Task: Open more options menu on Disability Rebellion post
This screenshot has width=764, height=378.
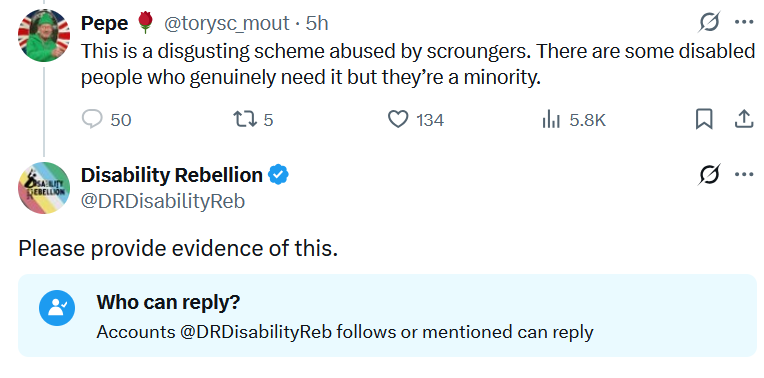Action: 744,174
